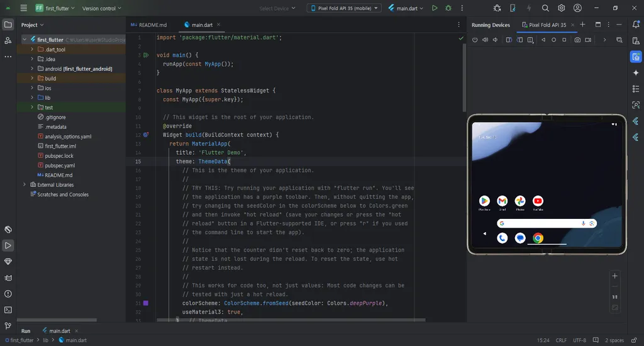Open the Structure-like commit sidebar icon

coord(8,40)
